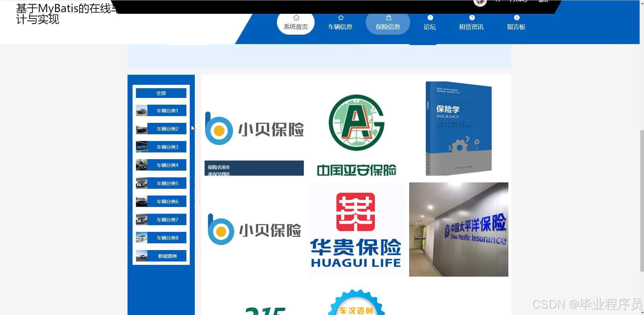Click the house icon above 系统首页

click(x=296, y=17)
